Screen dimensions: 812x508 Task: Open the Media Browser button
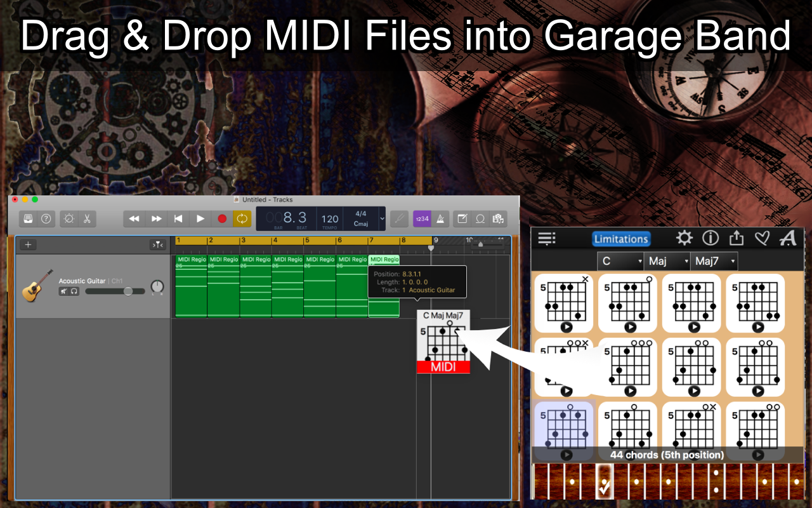[498, 218]
